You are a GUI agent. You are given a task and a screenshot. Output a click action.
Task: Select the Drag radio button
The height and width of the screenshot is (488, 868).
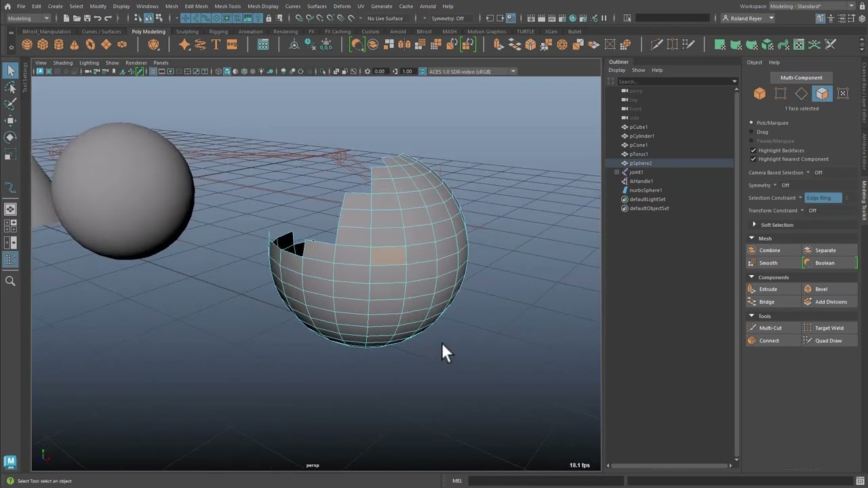751,131
